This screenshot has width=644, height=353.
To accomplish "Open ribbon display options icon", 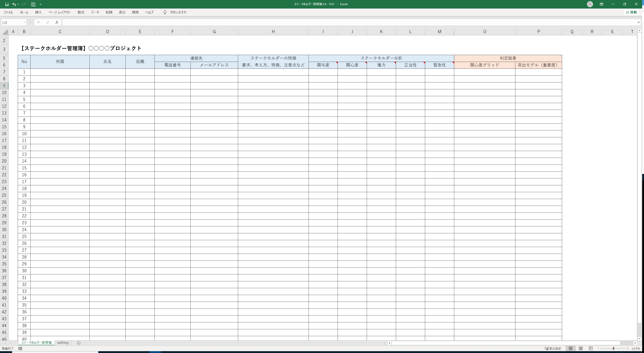I will (x=602, y=4).
